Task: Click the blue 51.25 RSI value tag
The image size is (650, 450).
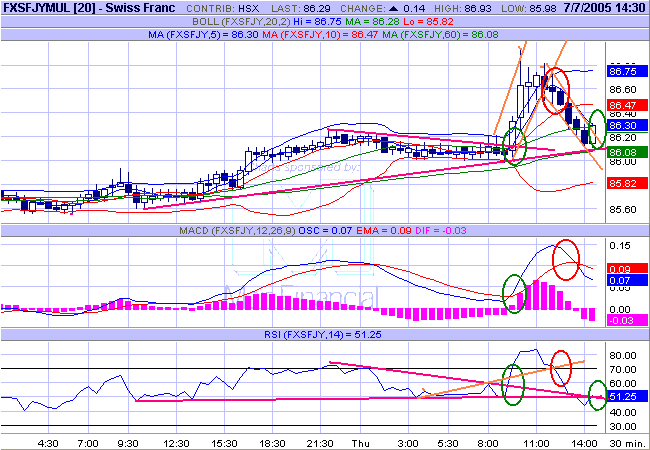Action: click(627, 397)
